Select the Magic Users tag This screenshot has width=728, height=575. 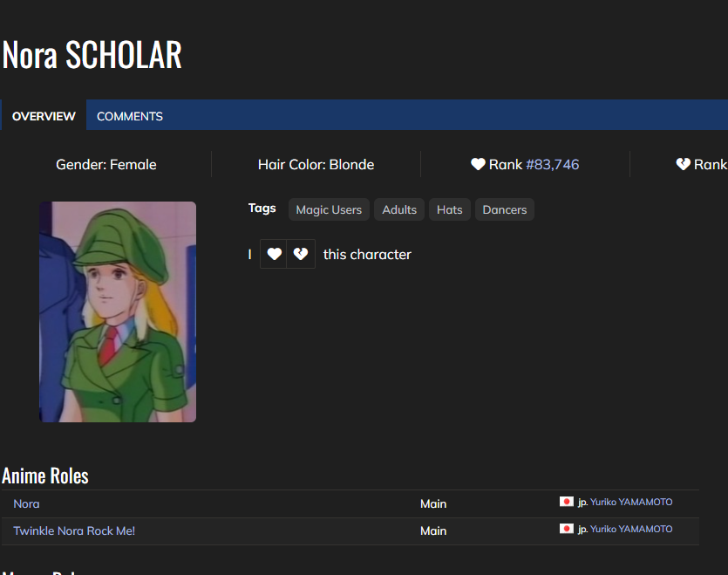coord(329,209)
